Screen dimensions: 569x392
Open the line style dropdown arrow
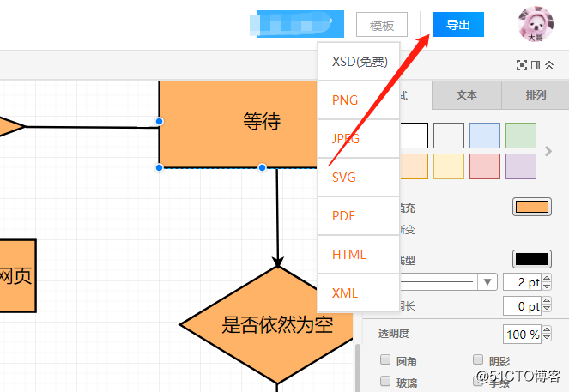click(487, 281)
